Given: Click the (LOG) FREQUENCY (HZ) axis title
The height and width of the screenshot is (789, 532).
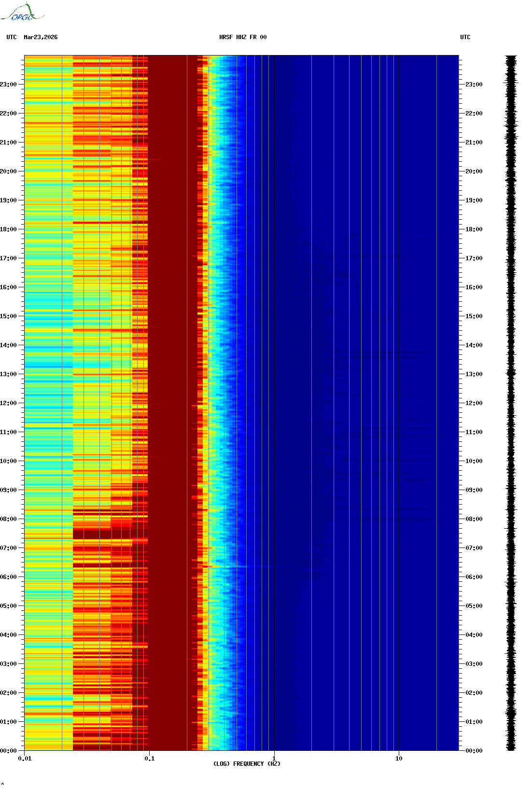Looking at the screenshot, I should [x=247, y=764].
